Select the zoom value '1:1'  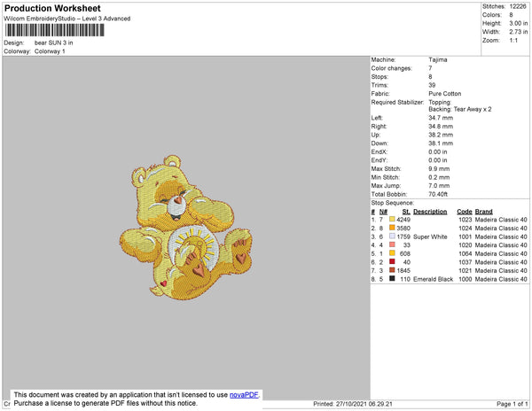(513, 41)
